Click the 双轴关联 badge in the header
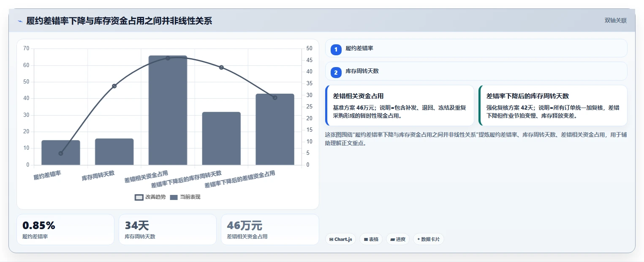This screenshot has height=262, width=644. 615,20
